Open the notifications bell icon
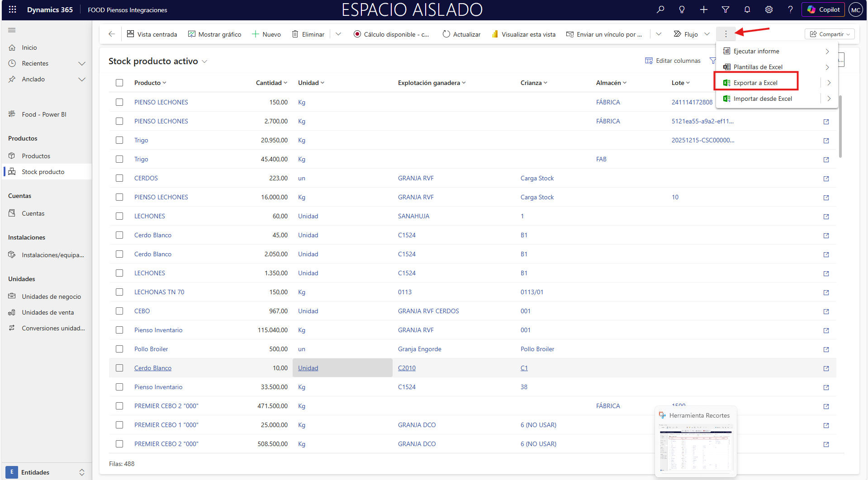 747,9
